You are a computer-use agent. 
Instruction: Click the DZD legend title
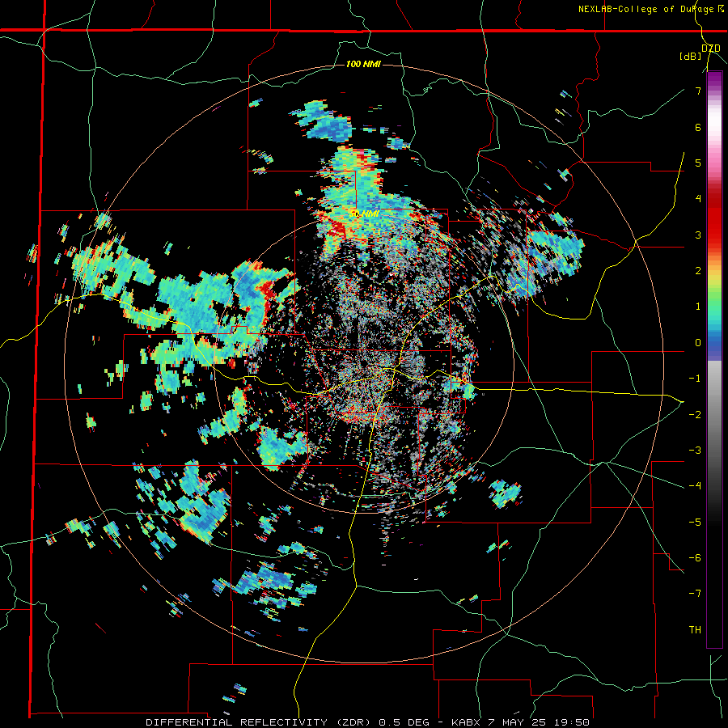(x=711, y=49)
